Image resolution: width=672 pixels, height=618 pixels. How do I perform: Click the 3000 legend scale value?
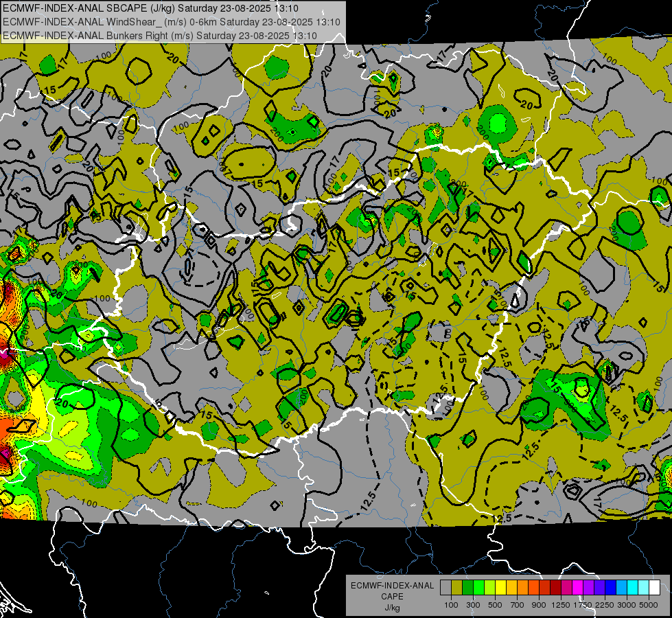[x=627, y=605]
